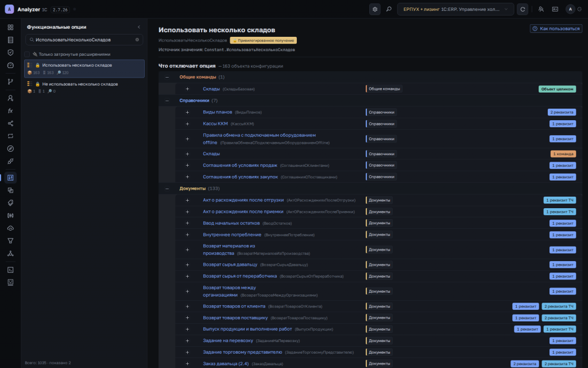Image resolution: width=588 pixels, height=368 pixels.
Task: Open 'Задание торговому представителю' link
Action: [242, 352]
